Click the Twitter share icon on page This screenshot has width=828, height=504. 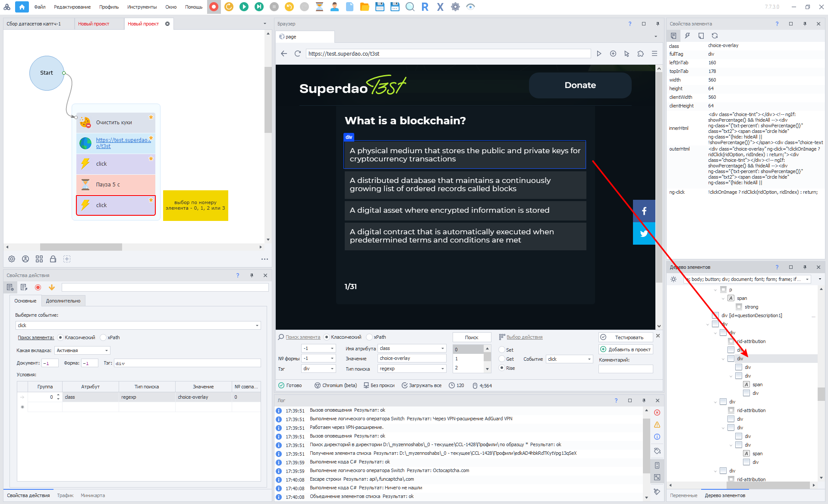tap(644, 233)
